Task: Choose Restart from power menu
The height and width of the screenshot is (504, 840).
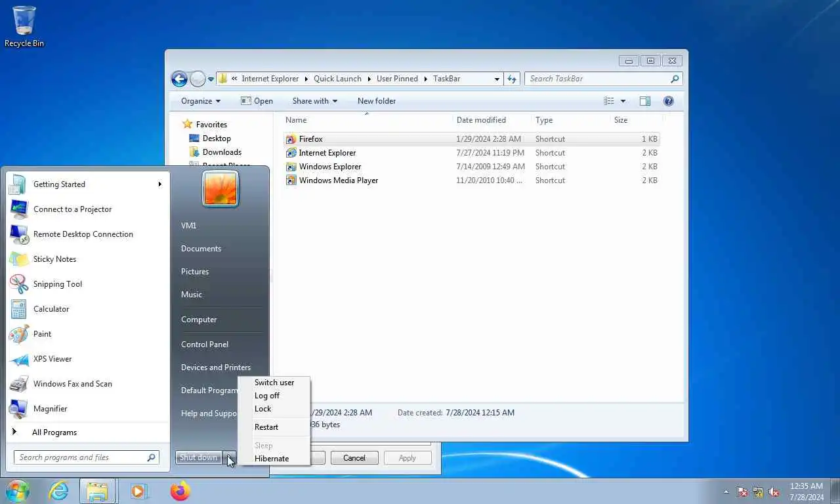Action: [x=266, y=427]
